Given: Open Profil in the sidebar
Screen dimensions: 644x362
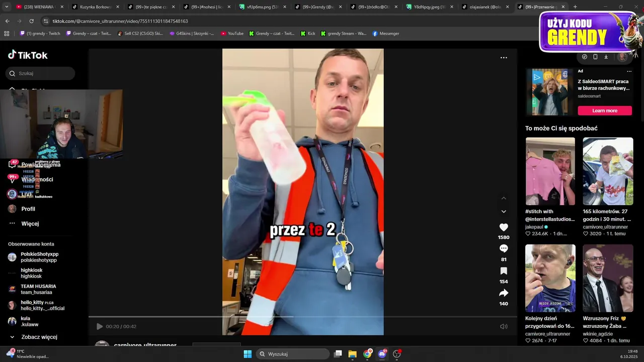Looking at the screenshot, I should pos(23,209).
